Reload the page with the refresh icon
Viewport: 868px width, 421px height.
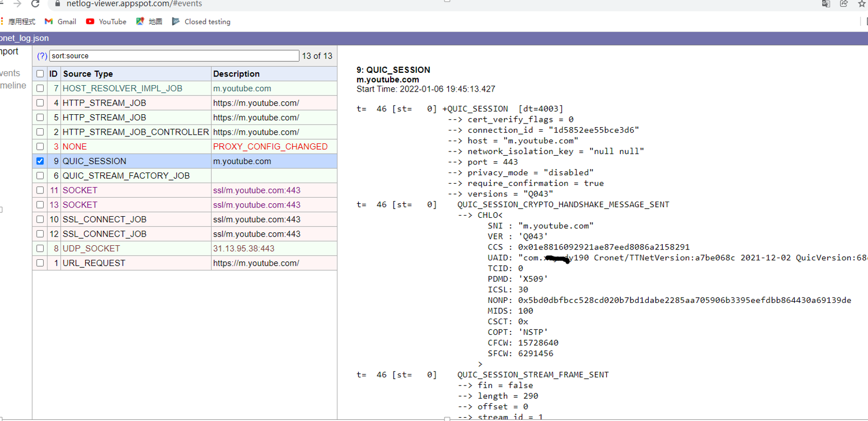coord(36,4)
